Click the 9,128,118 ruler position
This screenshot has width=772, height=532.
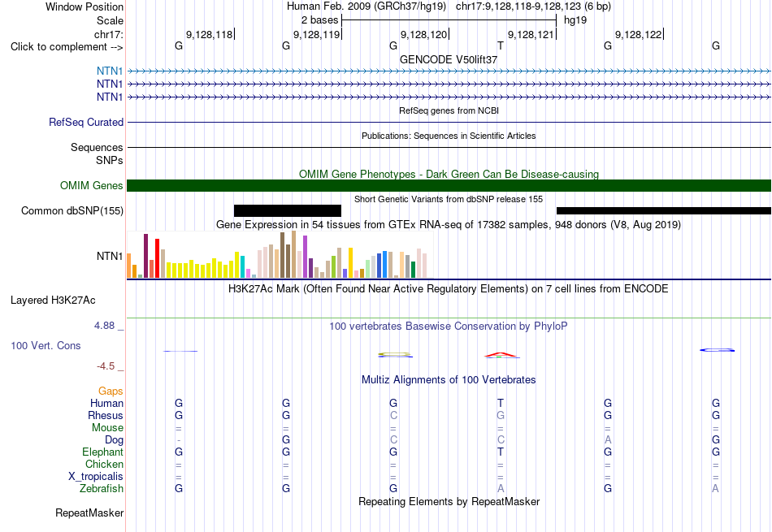[x=209, y=34]
